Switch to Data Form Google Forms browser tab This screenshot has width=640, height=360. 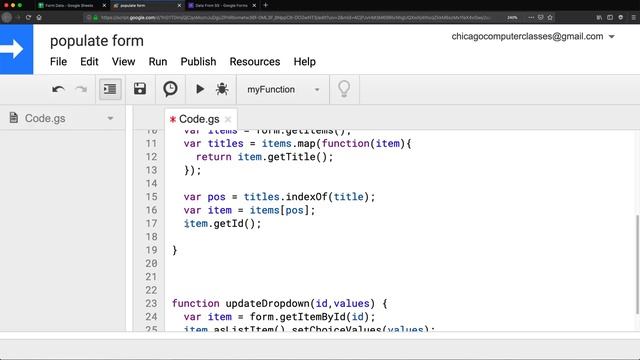point(221,5)
